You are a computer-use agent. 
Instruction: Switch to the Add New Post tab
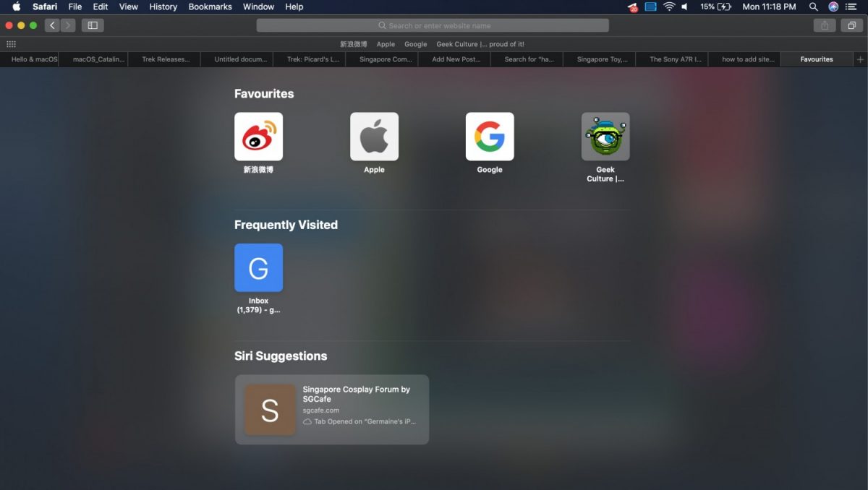coord(455,59)
